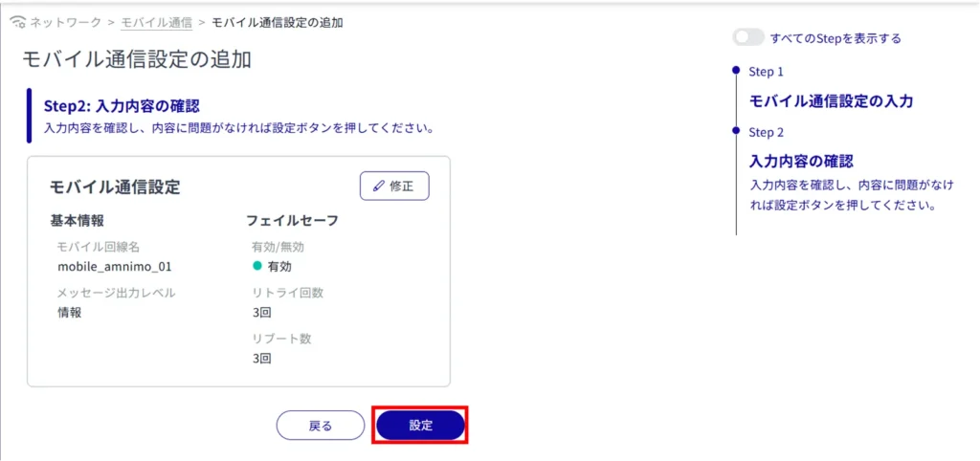980x461 pixels.
Task: Select the Step 1 progress marker dot
Action: tap(735, 71)
